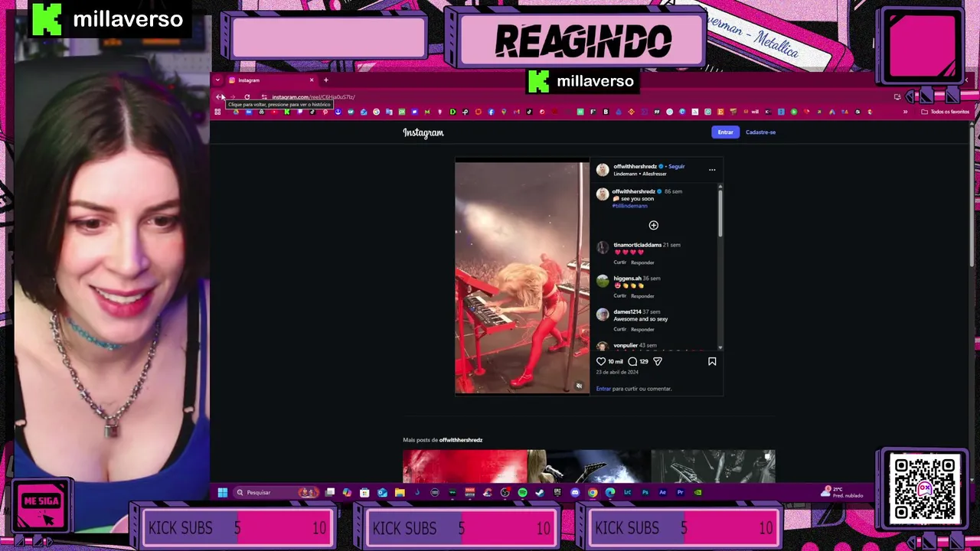Click Responder under tinamorticiaddams comment

point(642,262)
